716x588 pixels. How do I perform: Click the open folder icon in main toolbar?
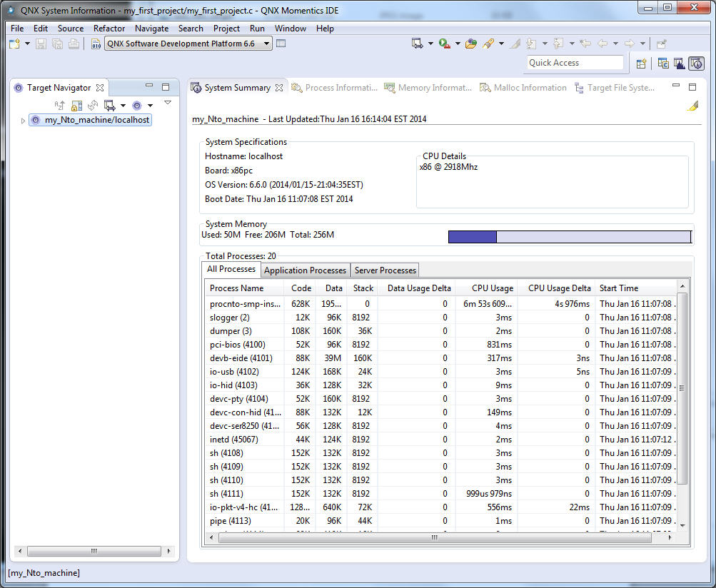470,44
